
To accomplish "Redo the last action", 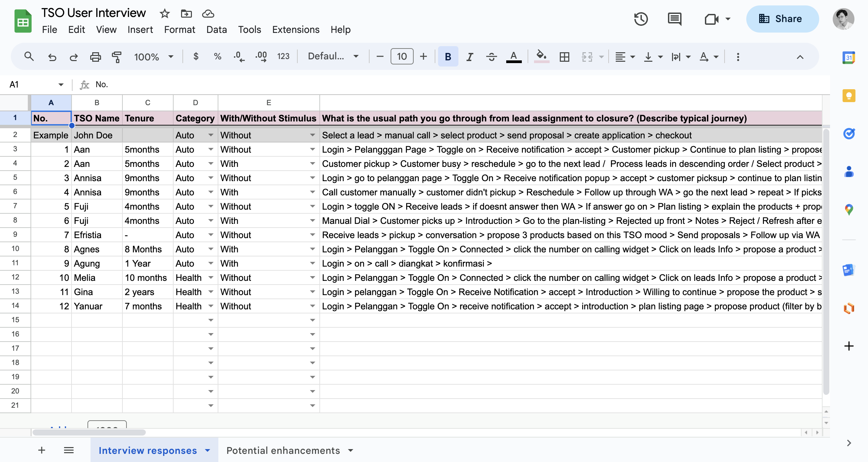I will (74, 57).
